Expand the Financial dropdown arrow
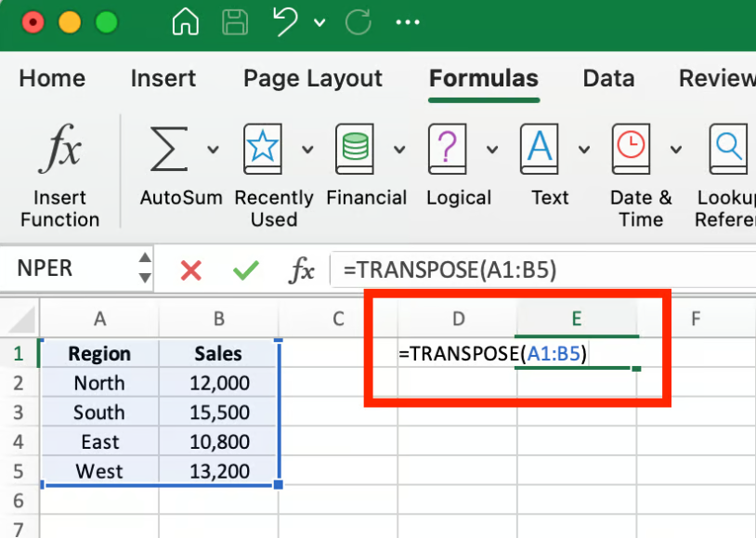 [399, 150]
